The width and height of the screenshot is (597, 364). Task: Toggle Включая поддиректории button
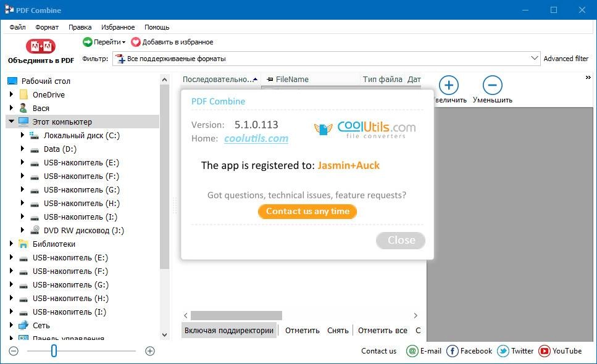click(x=229, y=331)
